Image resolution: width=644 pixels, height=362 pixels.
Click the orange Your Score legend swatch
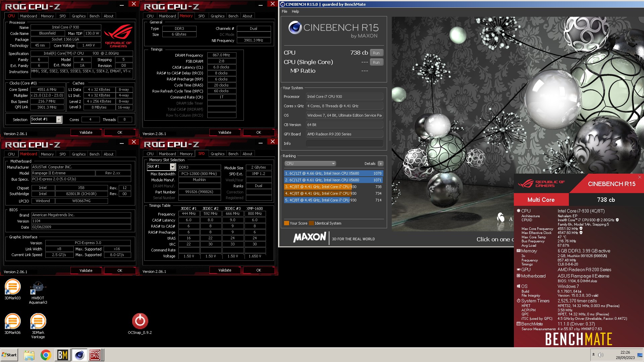(286, 223)
